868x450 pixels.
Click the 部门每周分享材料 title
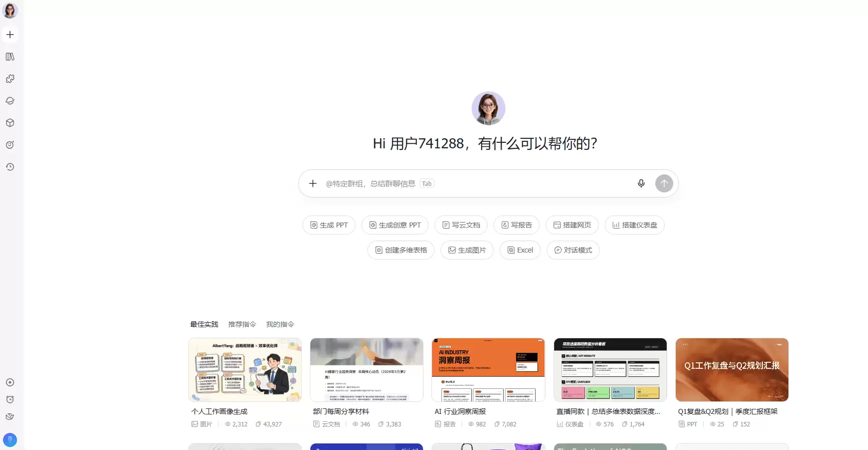click(341, 411)
